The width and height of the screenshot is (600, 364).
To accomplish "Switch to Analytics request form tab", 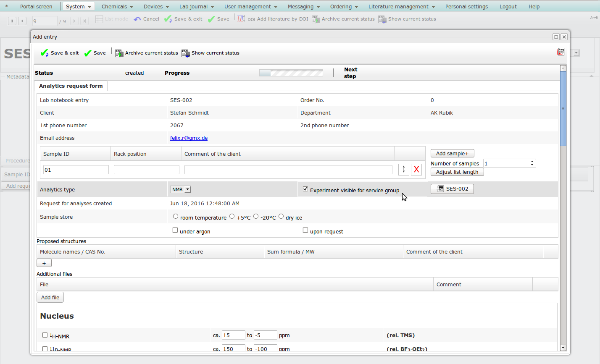I will (71, 86).
